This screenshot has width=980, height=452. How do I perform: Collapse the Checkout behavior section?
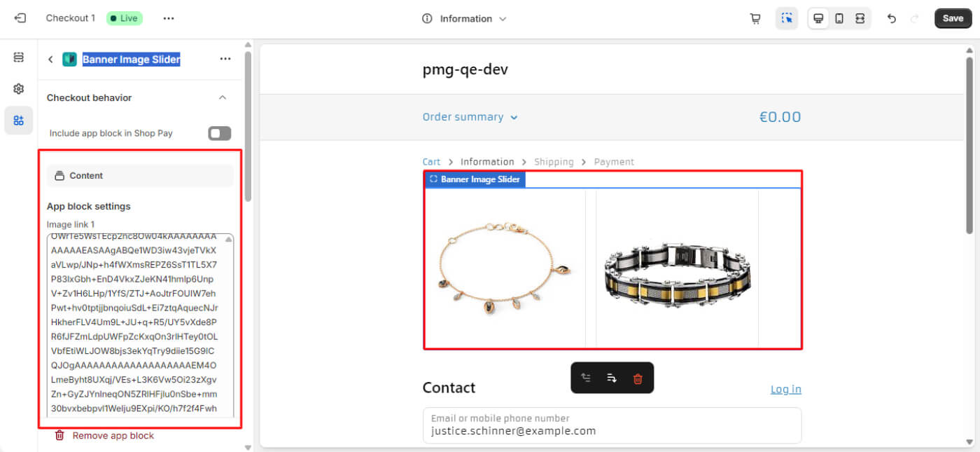[x=223, y=97]
